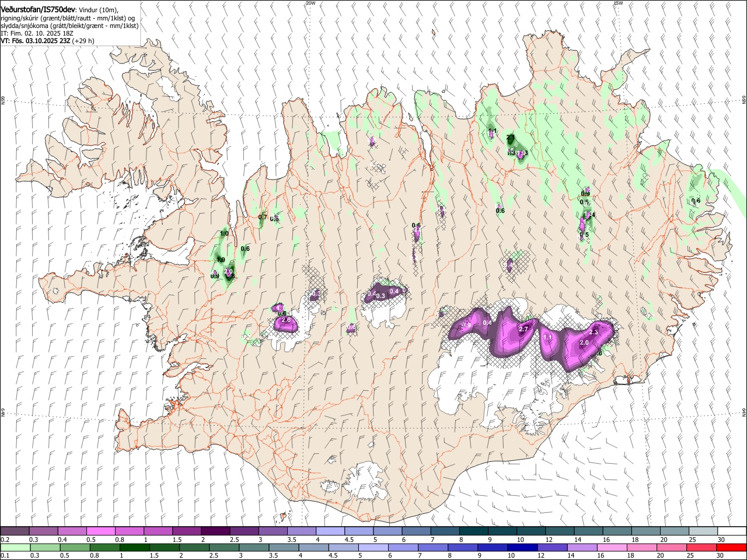
Task: Click the '0.7' precipitation value on the map
Action: pyautogui.click(x=263, y=218)
